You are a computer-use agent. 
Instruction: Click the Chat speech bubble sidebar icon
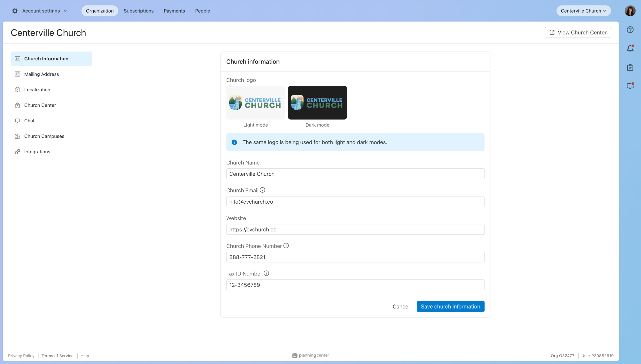click(x=18, y=121)
